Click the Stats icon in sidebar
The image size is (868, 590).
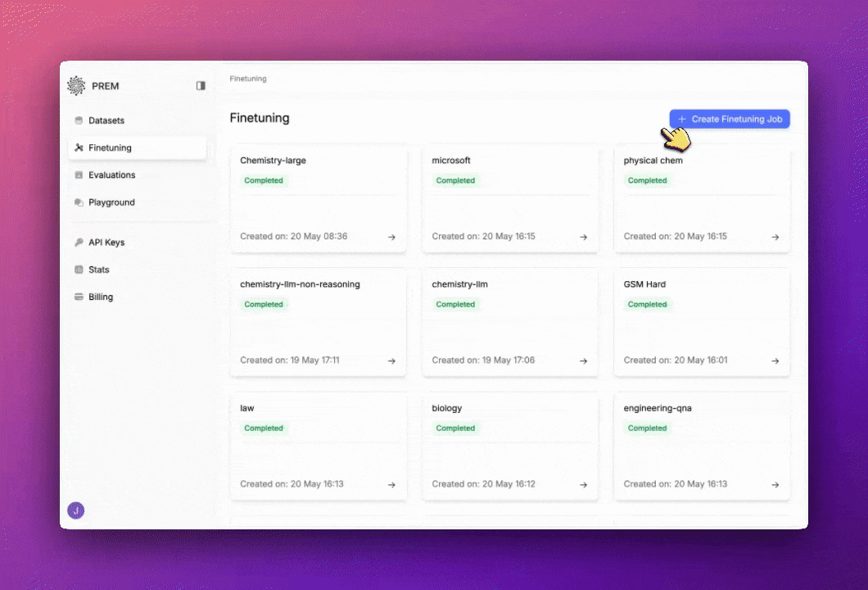click(x=79, y=269)
